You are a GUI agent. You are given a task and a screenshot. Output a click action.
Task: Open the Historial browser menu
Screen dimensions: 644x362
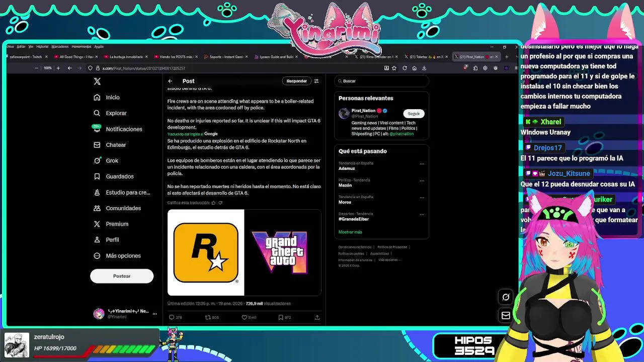42,46
